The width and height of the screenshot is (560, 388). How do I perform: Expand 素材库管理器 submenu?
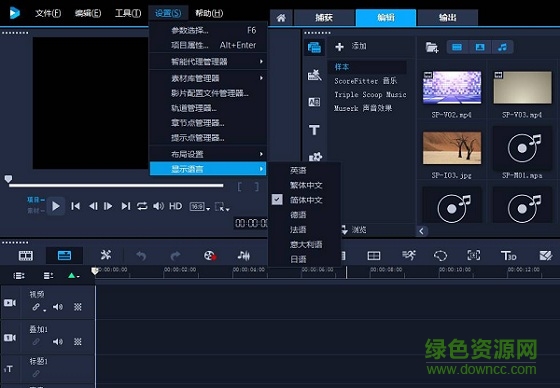pyautogui.click(x=208, y=78)
